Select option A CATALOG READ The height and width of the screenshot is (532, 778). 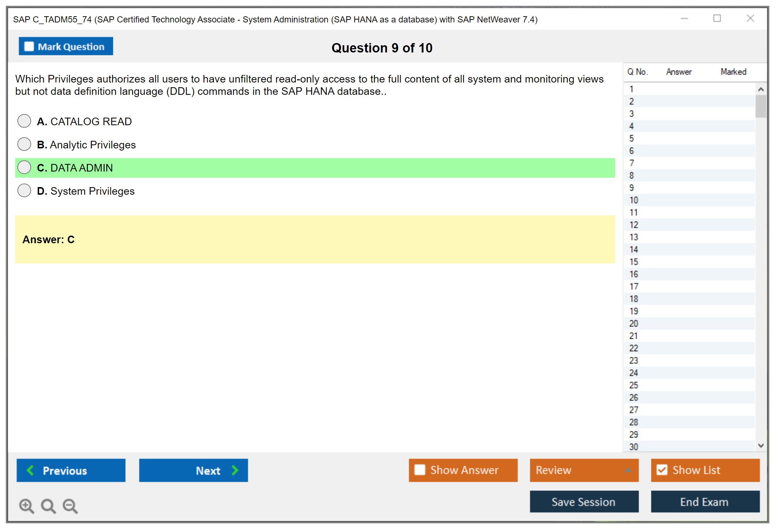(24, 121)
